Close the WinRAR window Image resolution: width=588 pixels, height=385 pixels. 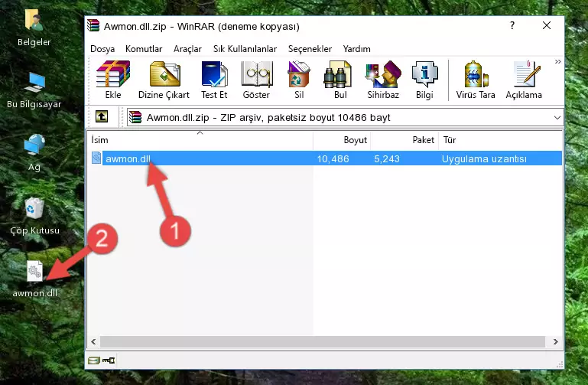(x=547, y=25)
